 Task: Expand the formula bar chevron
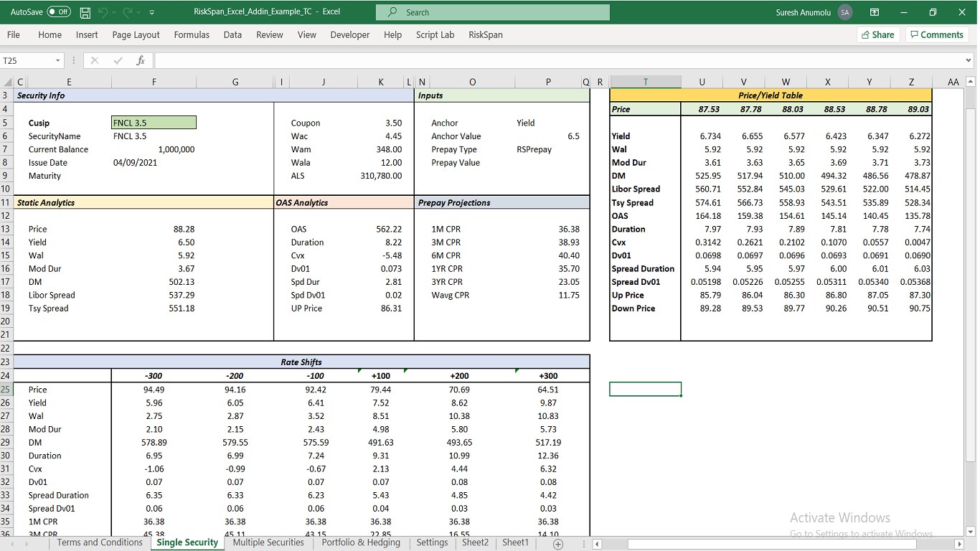tap(967, 61)
